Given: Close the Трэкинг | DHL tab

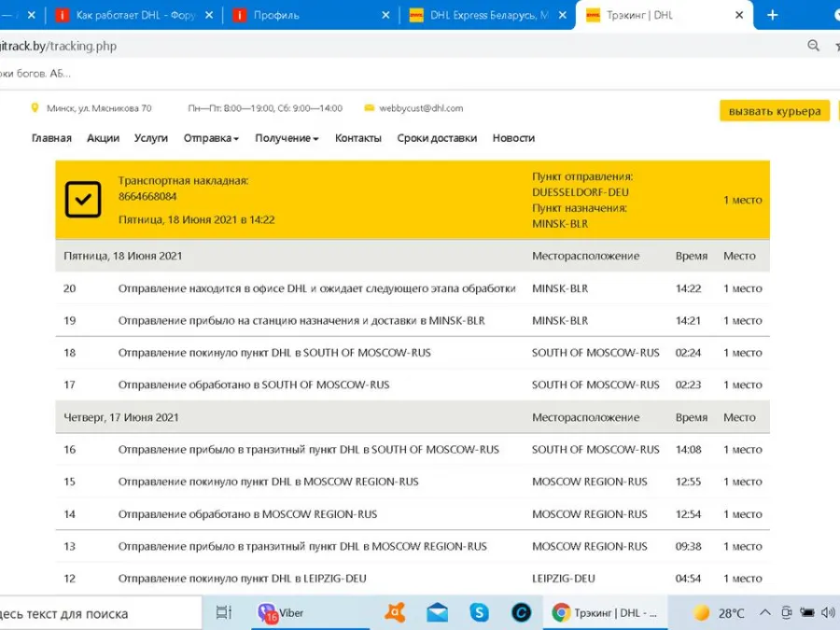Looking at the screenshot, I should pos(739,16).
